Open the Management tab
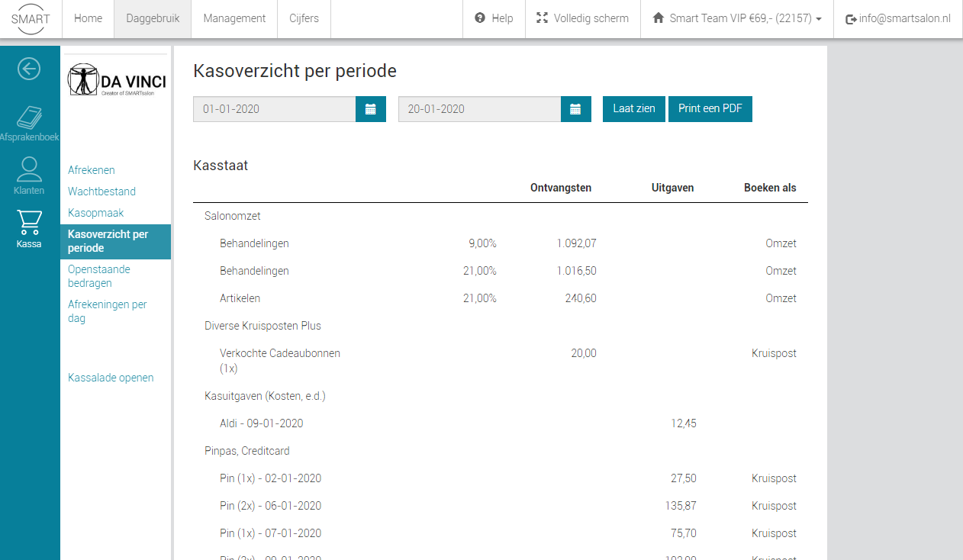This screenshot has width=963, height=560. (234, 18)
